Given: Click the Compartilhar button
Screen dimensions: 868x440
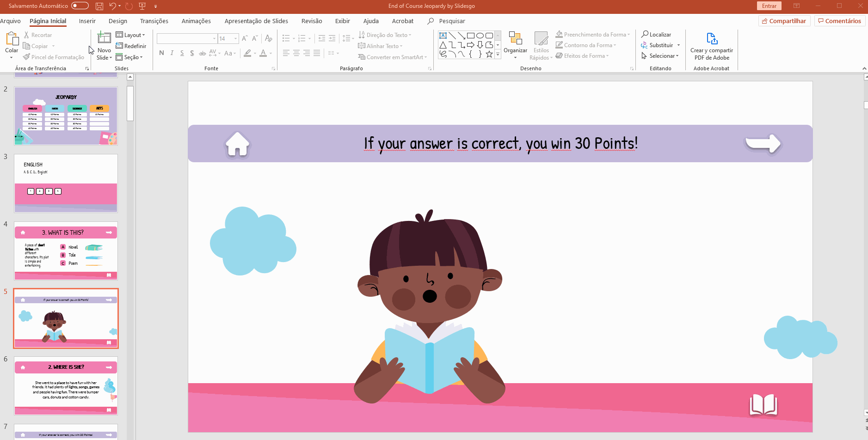Looking at the screenshot, I should (x=784, y=21).
